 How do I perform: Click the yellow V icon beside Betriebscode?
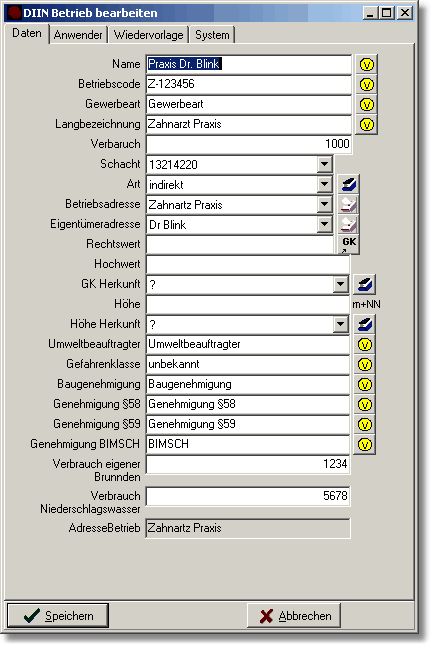click(366, 84)
